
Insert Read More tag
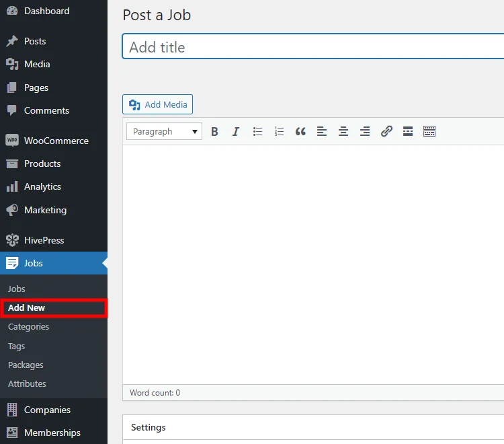coord(408,131)
